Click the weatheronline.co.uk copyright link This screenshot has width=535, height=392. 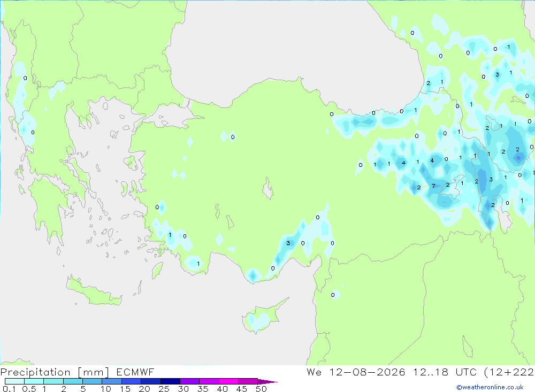(490, 387)
